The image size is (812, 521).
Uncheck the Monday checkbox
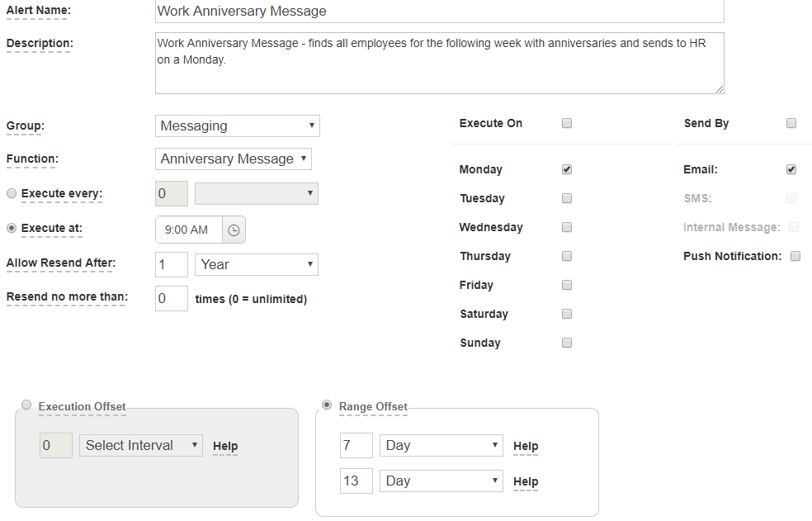tap(567, 169)
